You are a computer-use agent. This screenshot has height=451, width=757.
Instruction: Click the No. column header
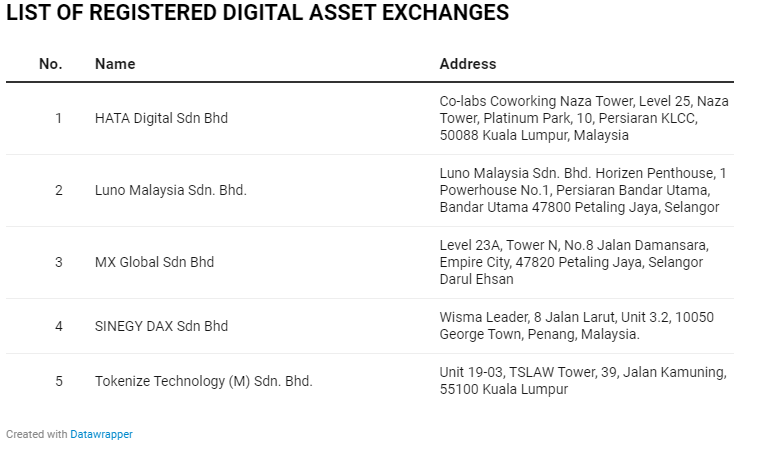pyautogui.click(x=51, y=64)
